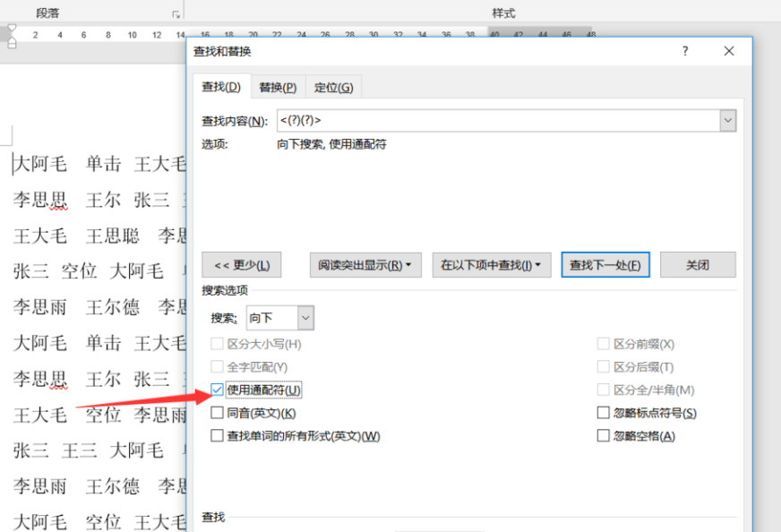The image size is (781, 532).
Task: Open the paragraph settings launcher icon
Action: click(176, 14)
